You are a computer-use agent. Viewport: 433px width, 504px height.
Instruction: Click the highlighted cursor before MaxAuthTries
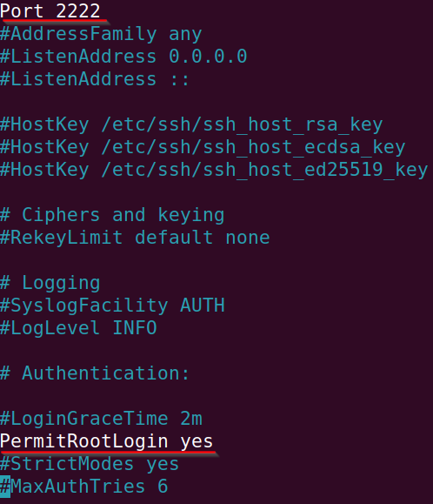point(5,487)
